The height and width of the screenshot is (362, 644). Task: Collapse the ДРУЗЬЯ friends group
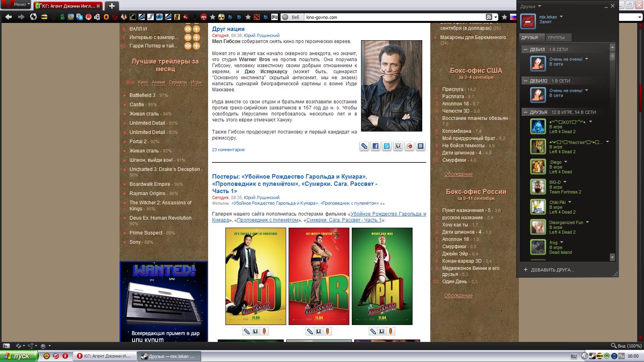pyautogui.click(x=525, y=112)
